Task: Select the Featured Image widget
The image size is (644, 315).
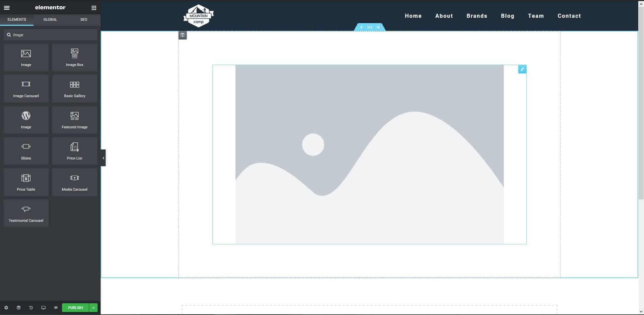Action: click(x=74, y=120)
